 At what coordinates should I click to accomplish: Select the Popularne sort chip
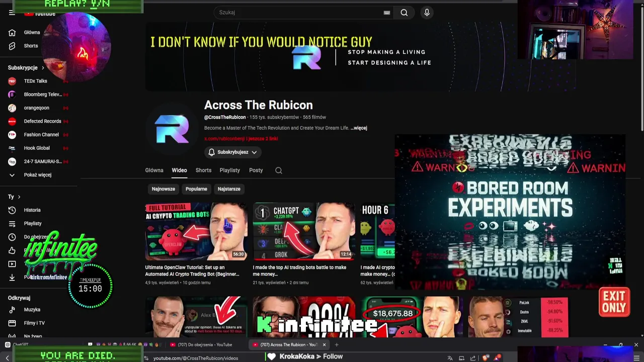click(x=196, y=189)
